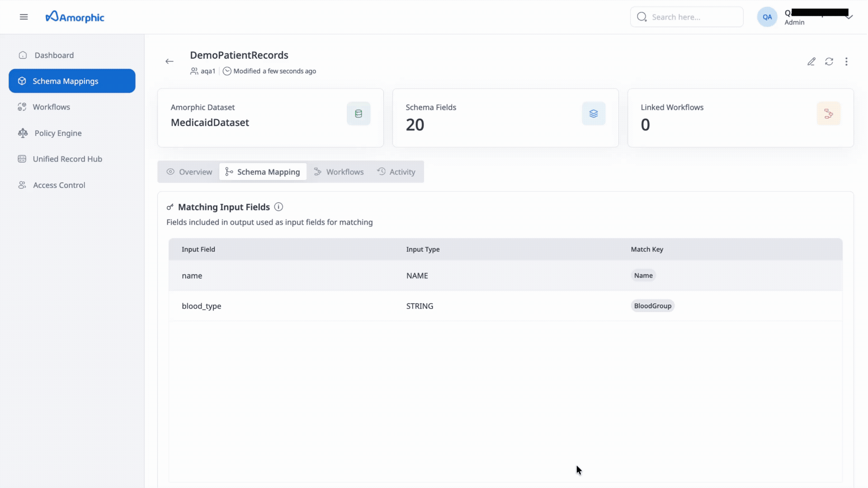Open the three-dot more options menu
Viewport: 868px width, 488px height.
(846, 61)
